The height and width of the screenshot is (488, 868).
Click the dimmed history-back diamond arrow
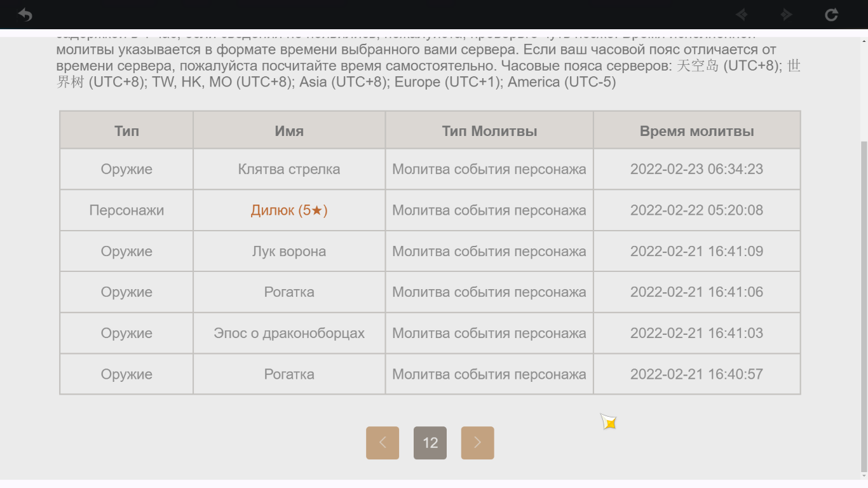tap(741, 15)
